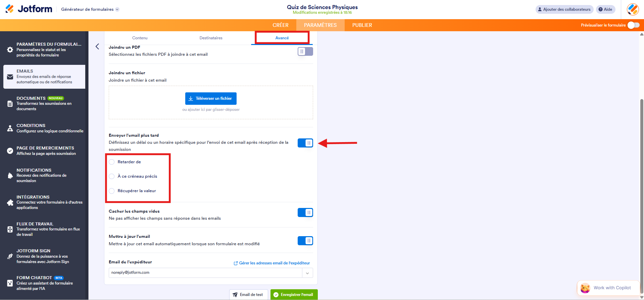Image resolution: width=644 pixels, height=300 pixels.
Task: Toggle Mettre à jour l'email switch
Action: (305, 241)
